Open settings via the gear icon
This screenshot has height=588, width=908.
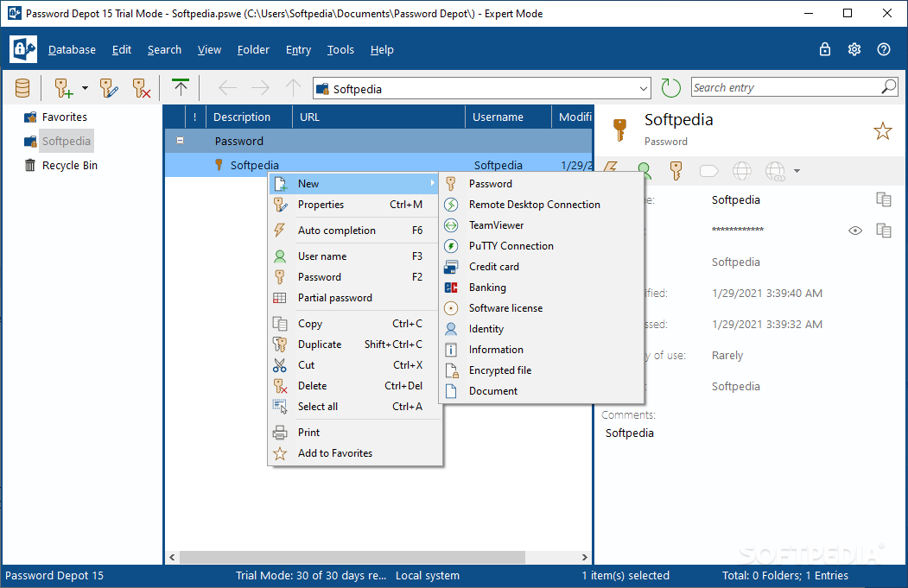coord(854,49)
